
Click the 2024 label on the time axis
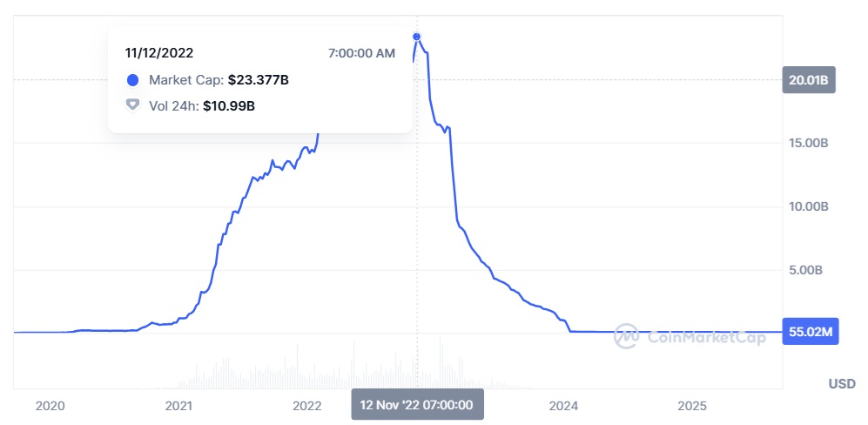point(563,406)
